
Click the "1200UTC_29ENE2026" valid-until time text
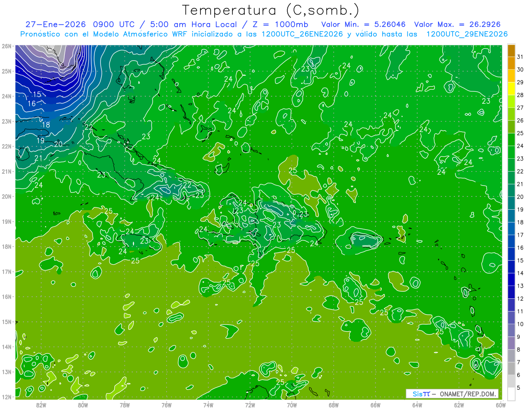(x=467, y=34)
